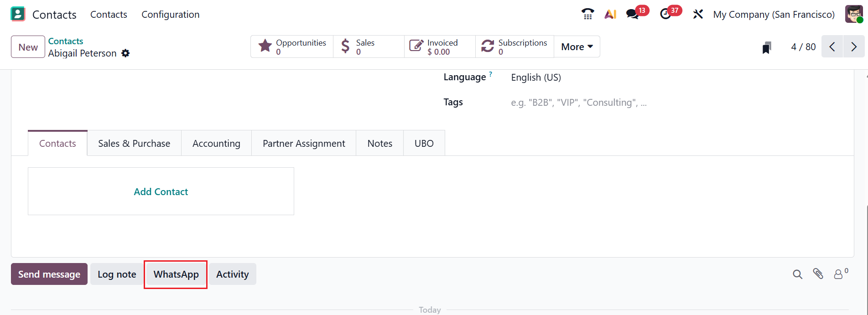Click the gear icon beside Abigail Peterson
This screenshot has width=868, height=315.
pos(125,53)
